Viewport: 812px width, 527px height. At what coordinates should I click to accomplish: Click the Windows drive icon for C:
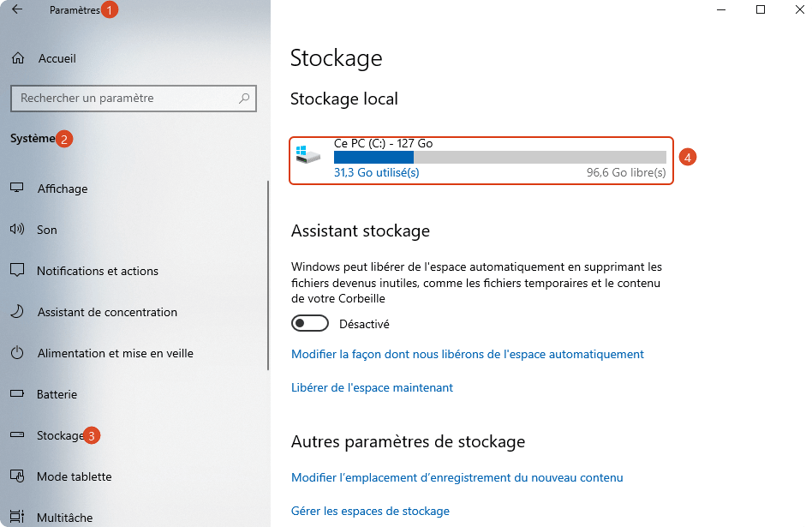pyautogui.click(x=308, y=154)
